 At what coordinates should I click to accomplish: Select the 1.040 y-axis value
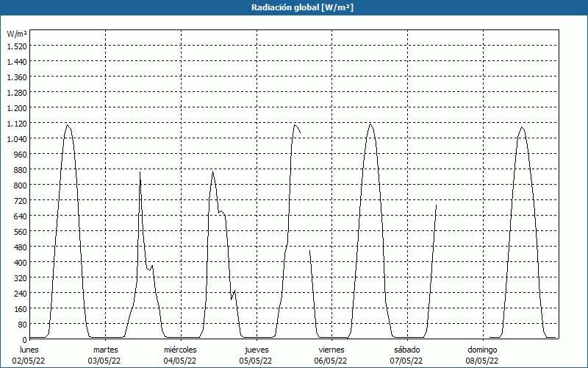tap(17, 139)
